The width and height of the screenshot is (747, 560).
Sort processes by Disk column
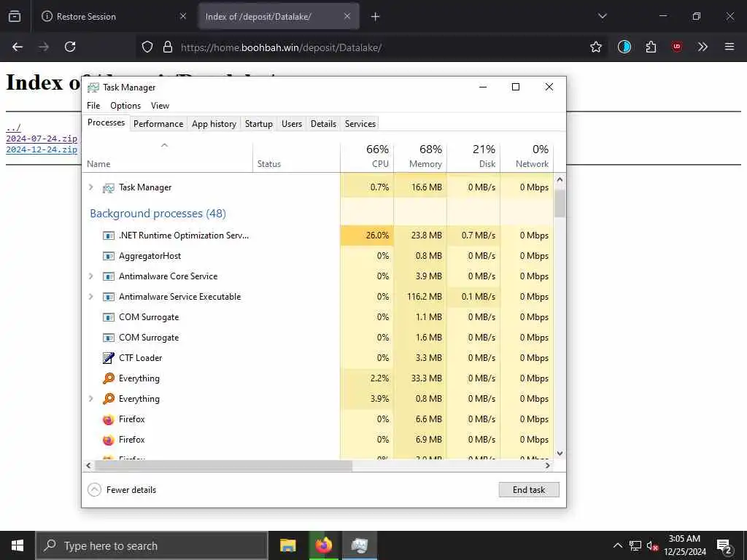click(473, 157)
